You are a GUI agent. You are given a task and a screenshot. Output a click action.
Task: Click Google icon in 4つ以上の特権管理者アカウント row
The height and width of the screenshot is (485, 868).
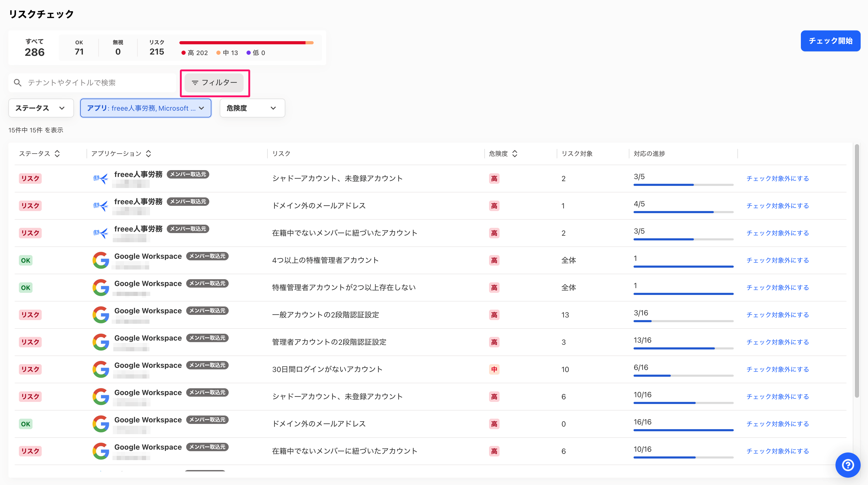(101, 260)
